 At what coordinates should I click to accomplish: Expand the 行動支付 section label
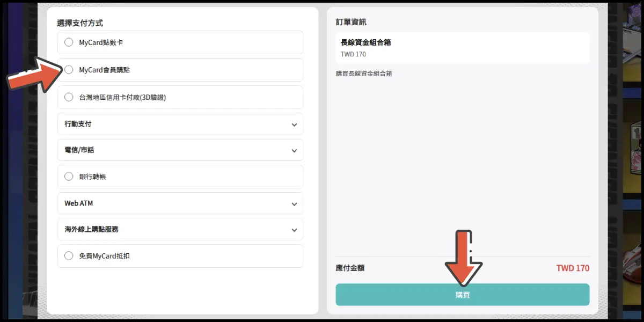coord(78,124)
